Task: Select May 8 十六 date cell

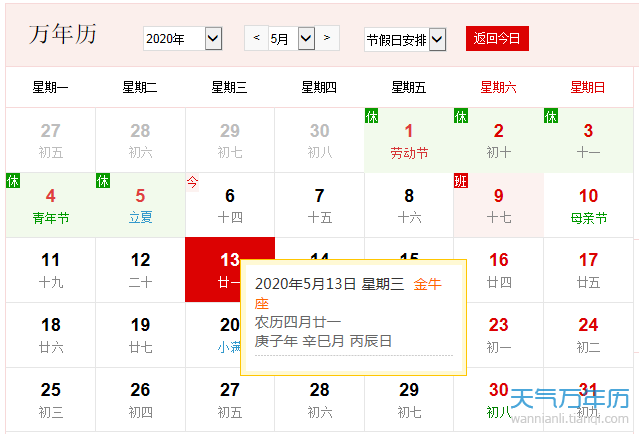Action: click(409, 205)
